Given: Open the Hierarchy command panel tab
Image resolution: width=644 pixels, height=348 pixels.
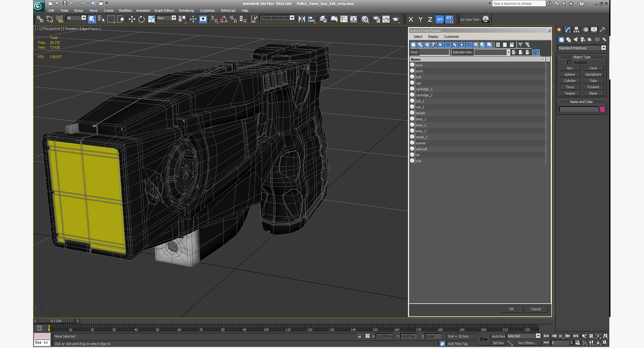Looking at the screenshot, I should click(577, 30).
